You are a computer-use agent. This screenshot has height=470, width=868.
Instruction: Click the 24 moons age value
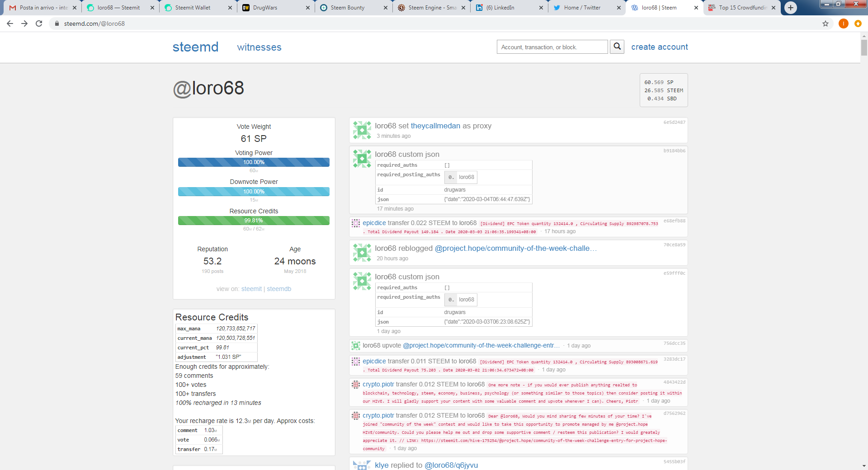tap(295, 261)
